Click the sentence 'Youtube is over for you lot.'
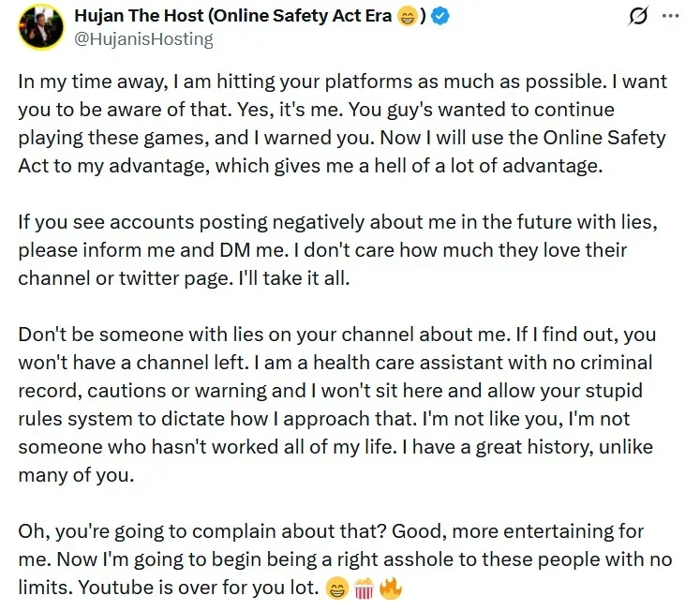The image size is (700, 611). [x=199, y=588]
